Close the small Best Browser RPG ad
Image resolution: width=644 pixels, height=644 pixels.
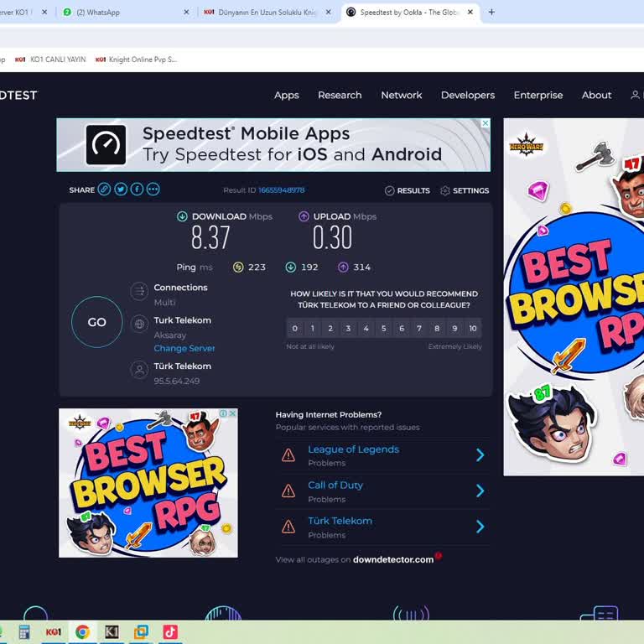point(232,413)
